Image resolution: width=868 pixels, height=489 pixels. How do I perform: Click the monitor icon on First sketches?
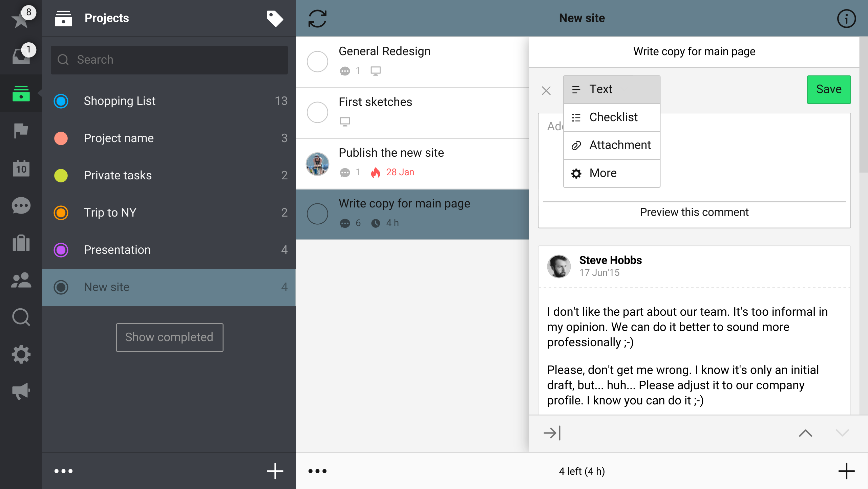coord(345,121)
